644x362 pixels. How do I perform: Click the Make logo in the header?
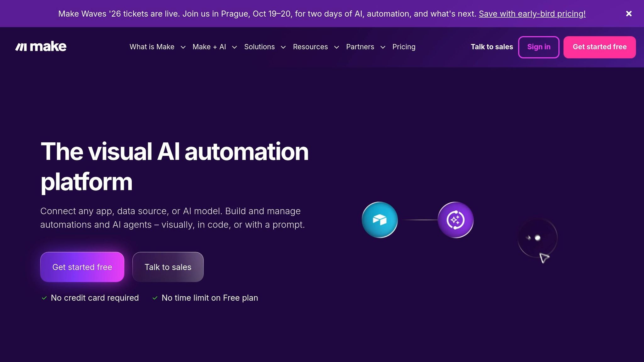(x=41, y=47)
